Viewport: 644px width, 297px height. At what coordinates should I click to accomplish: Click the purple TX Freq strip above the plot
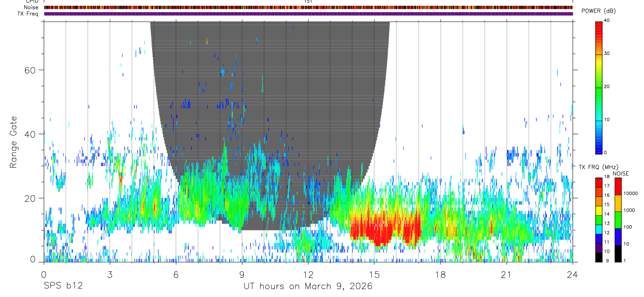[x=308, y=14]
